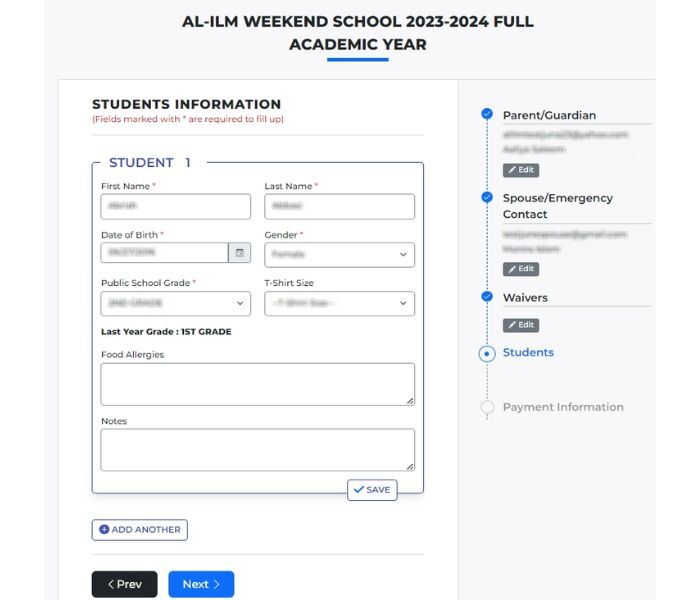Click the completed Parent/Guardian step checkmark
700x600 pixels.
[x=487, y=114]
